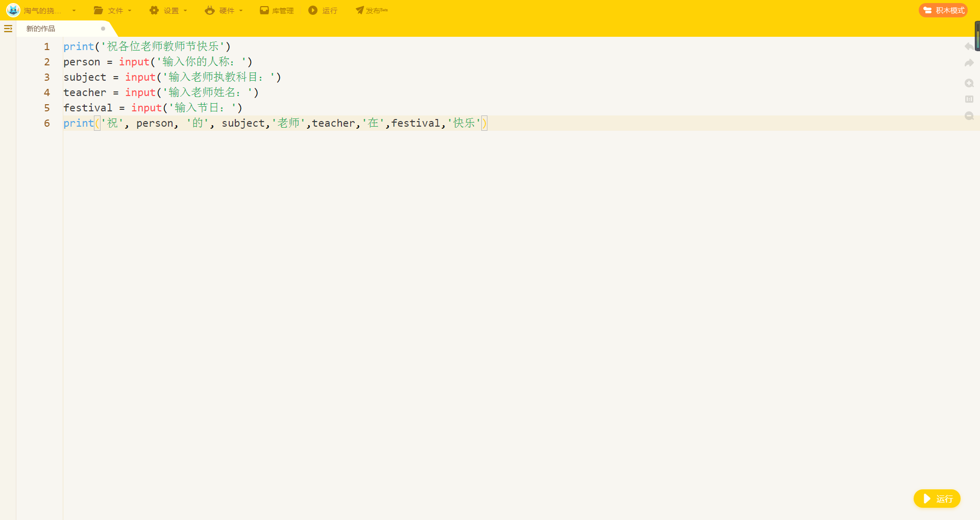This screenshot has height=520, width=980.
Task: Expand the 设置 dropdown arrow
Action: click(x=185, y=11)
